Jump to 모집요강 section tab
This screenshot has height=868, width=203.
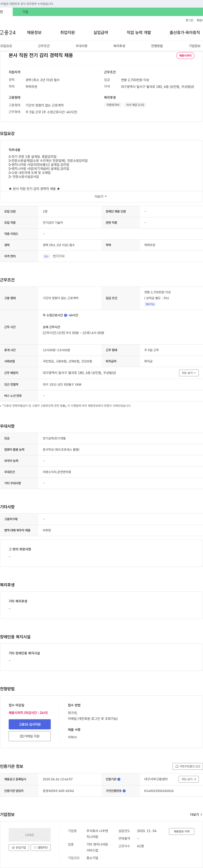click(x=6, y=46)
